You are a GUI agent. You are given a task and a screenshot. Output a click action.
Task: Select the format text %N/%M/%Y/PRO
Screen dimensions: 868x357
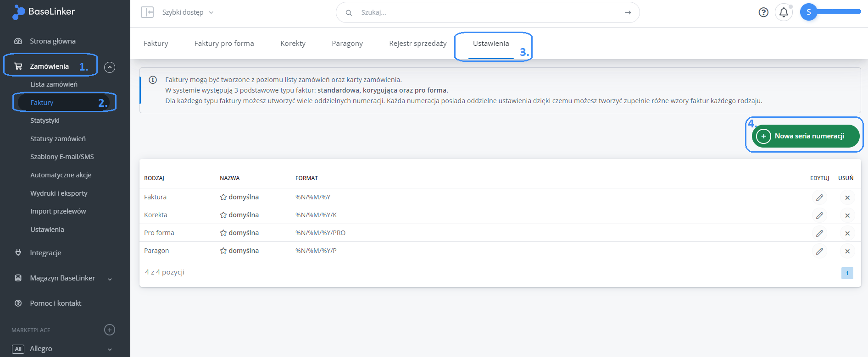click(320, 233)
